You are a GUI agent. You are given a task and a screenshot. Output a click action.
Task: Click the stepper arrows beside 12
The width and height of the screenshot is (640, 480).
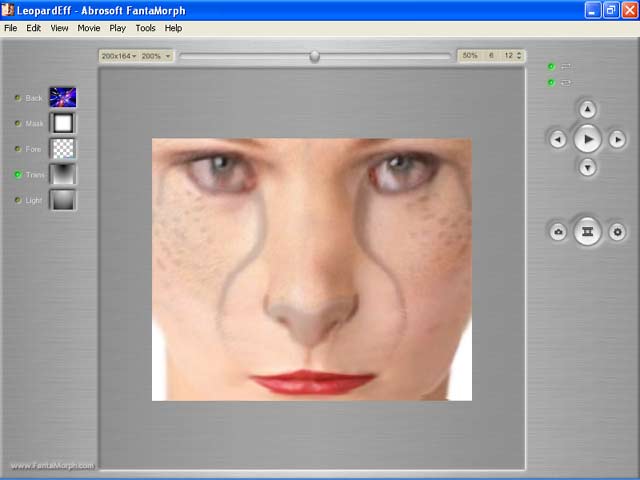[520, 56]
